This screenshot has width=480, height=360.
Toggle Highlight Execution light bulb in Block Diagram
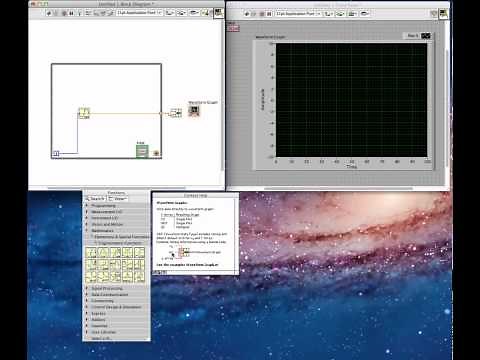pyautogui.click(x=79, y=13)
